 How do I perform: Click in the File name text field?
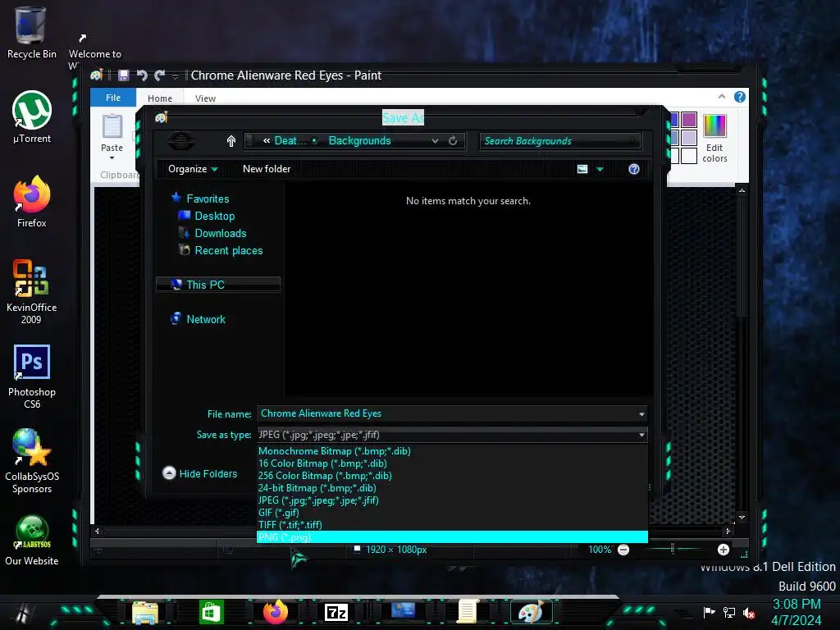tap(447, 413)
